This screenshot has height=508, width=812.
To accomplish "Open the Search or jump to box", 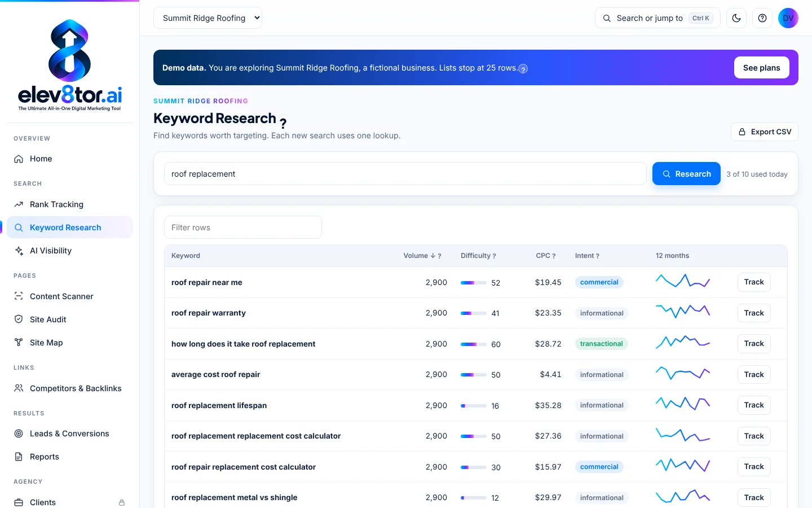I will click(657, 18).
